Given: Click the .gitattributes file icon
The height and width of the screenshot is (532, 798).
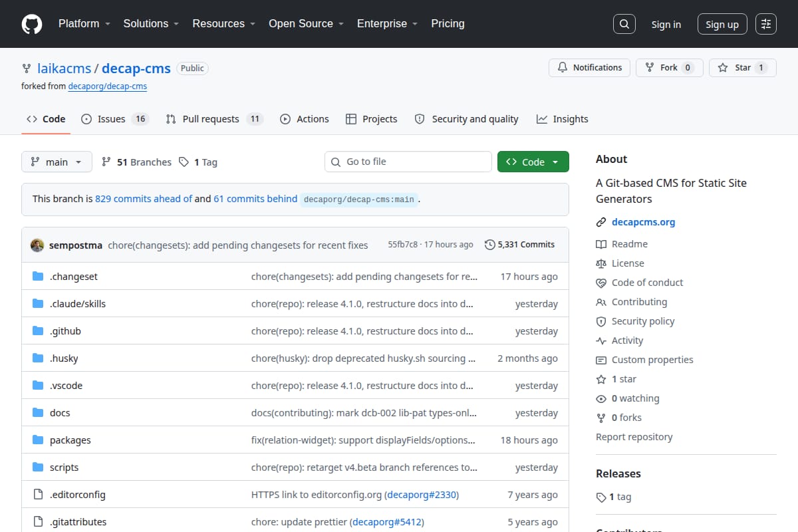Looking at the screenshot, I should click(x=38, y=522).
